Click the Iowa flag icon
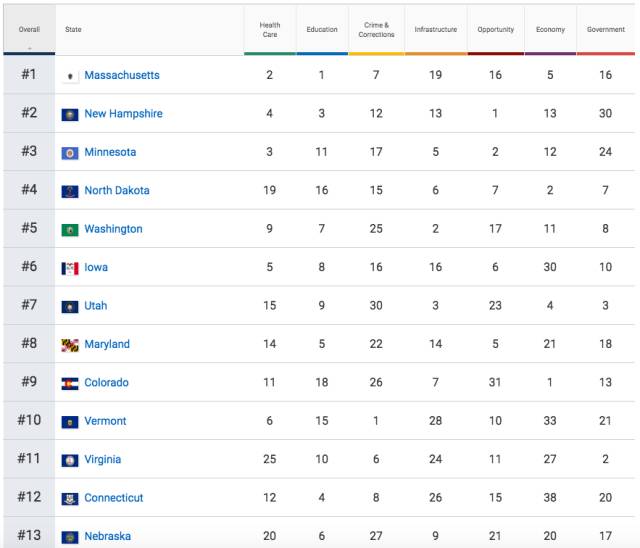The height and width of the screenshot is (548, 640). 70,268
